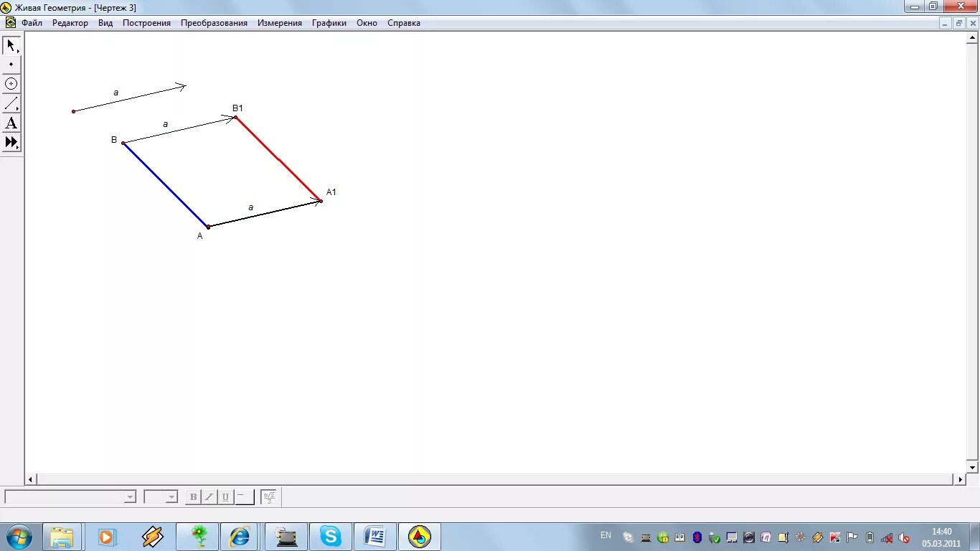Click horizontal scrollbar right arrow
The width and height of the screenshot is (980, 551).
961,479
